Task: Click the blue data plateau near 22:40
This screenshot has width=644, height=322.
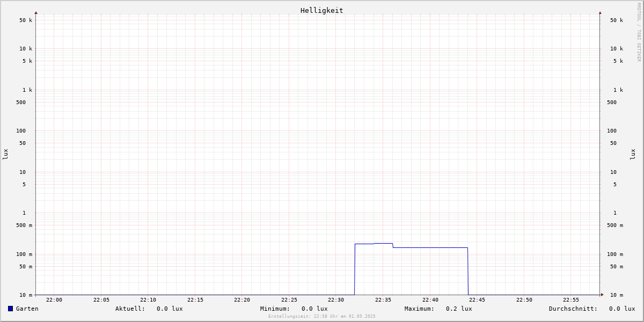Action: click(430, 247)
